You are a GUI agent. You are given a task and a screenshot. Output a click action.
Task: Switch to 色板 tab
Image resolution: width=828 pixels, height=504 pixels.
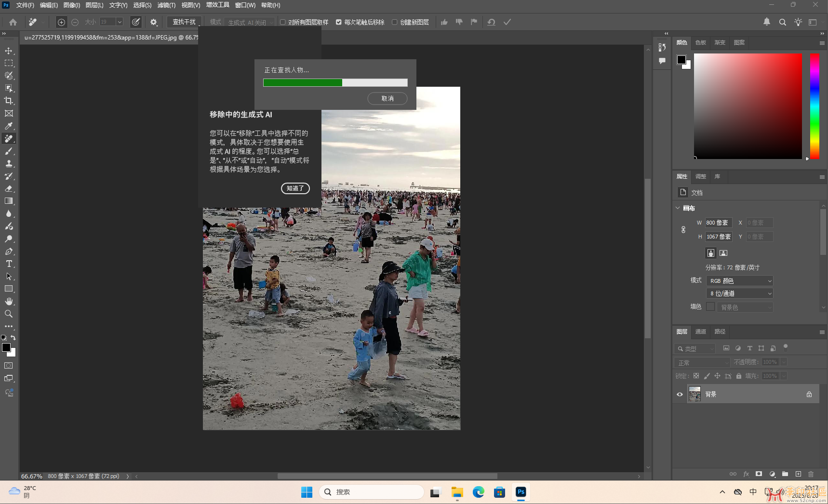point(701,42)
